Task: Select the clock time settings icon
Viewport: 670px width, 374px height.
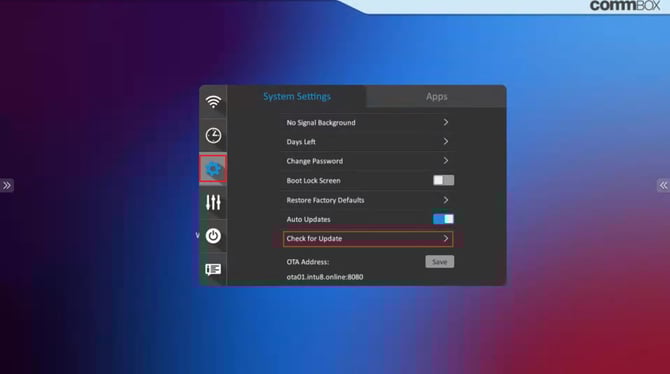Action: (x=213, y=135)
